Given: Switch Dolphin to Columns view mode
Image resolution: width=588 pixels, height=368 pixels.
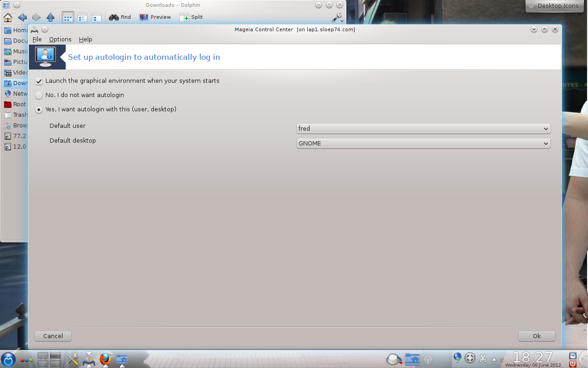Looking at the screenshot, I should tap(96, 17).
